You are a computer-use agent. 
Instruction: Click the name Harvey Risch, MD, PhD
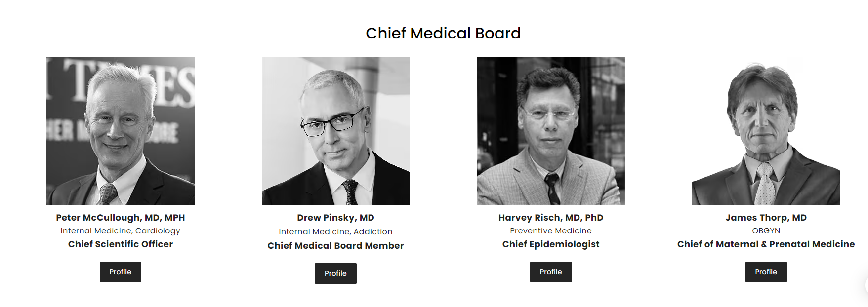551,218
